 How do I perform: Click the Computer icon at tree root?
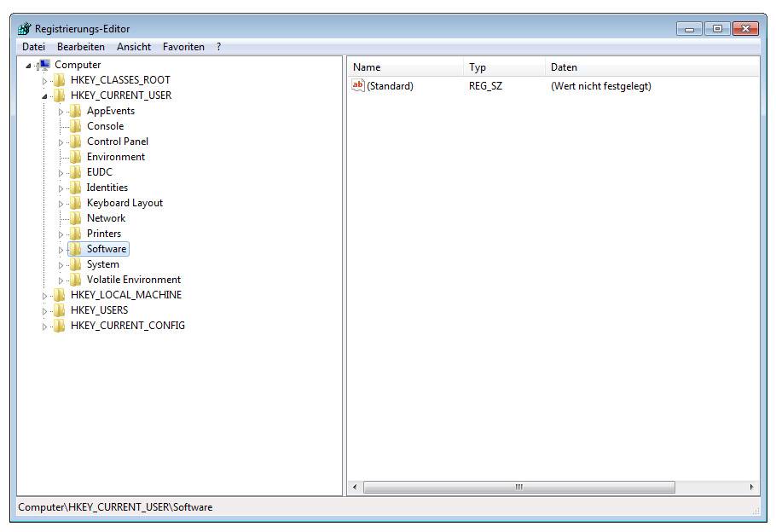[x=44, y=65]
